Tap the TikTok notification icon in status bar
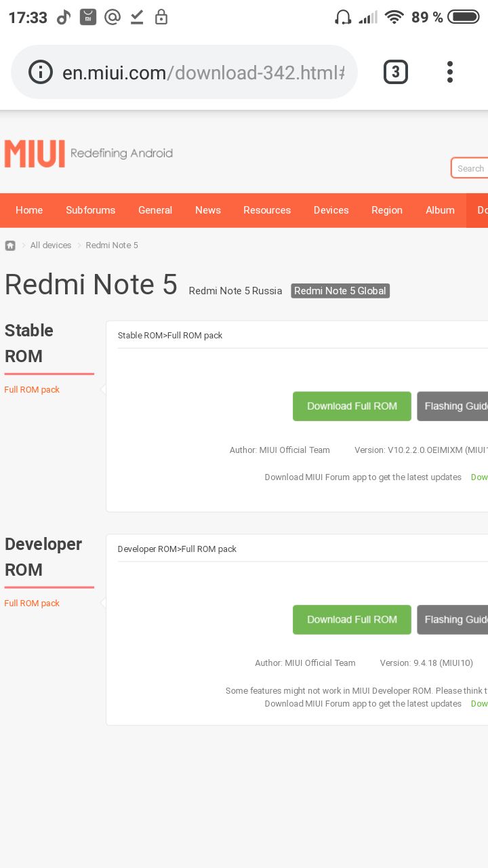 (64, 18)
